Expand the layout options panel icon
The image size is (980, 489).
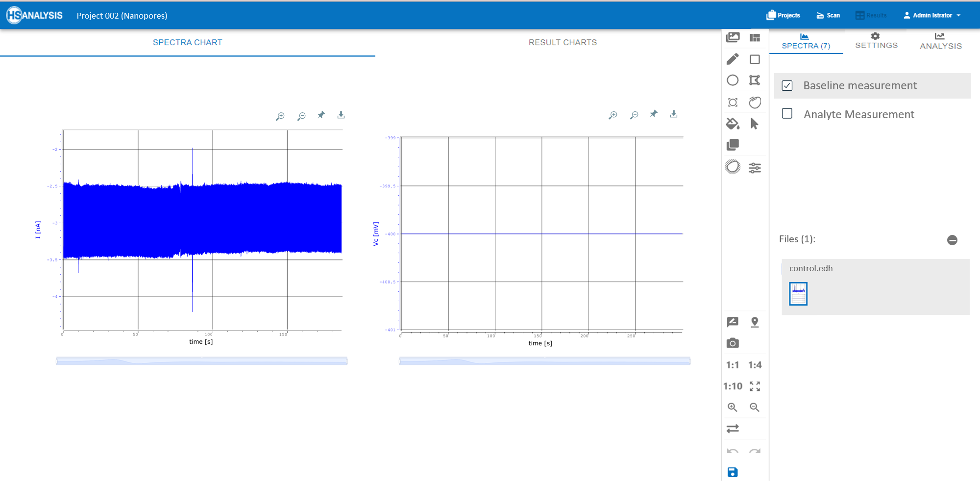click(755, 37)
